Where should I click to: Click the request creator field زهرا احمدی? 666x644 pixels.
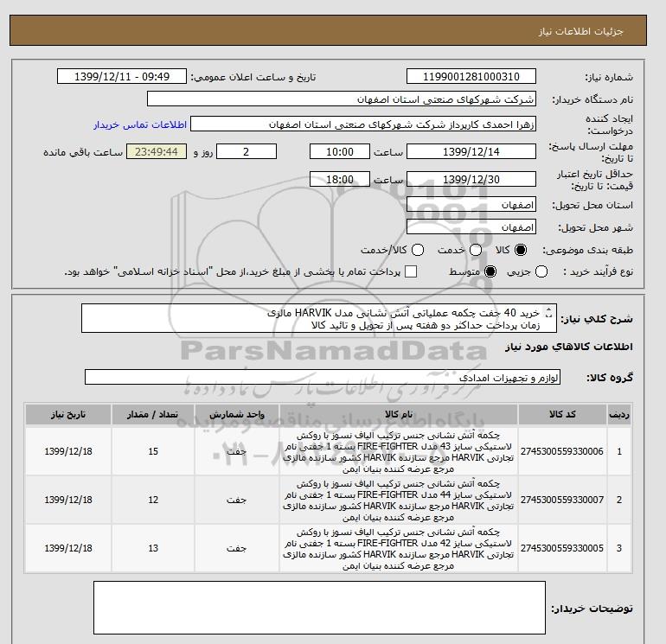(363, 124)
